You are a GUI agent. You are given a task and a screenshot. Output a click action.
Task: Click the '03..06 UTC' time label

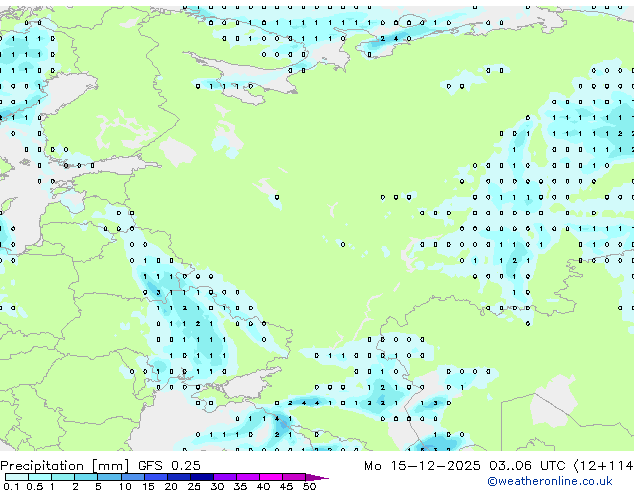click(x=527, y=466)
